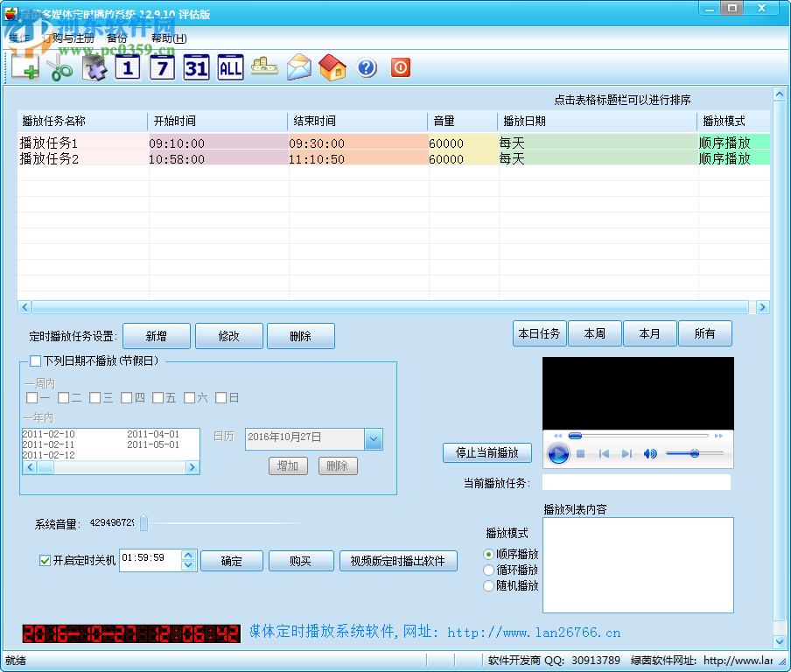The image size is (791, 672).
Task: Select the '7' weekly calendar icon
Action: (161, 67)
